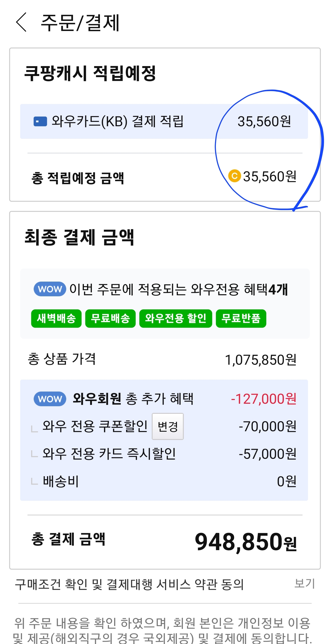
Task: Tap the 와우전용 할인 benefit tag
Action: [x=176, y=319]
